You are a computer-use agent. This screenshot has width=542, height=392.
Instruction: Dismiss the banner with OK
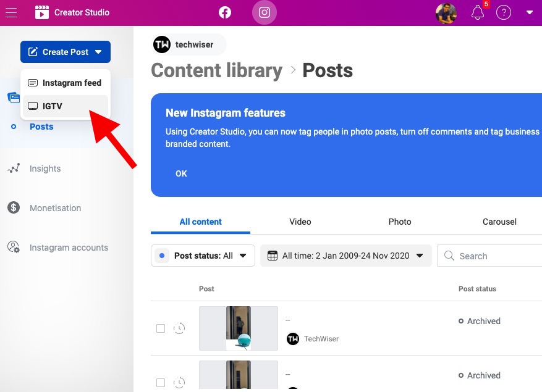181,173
